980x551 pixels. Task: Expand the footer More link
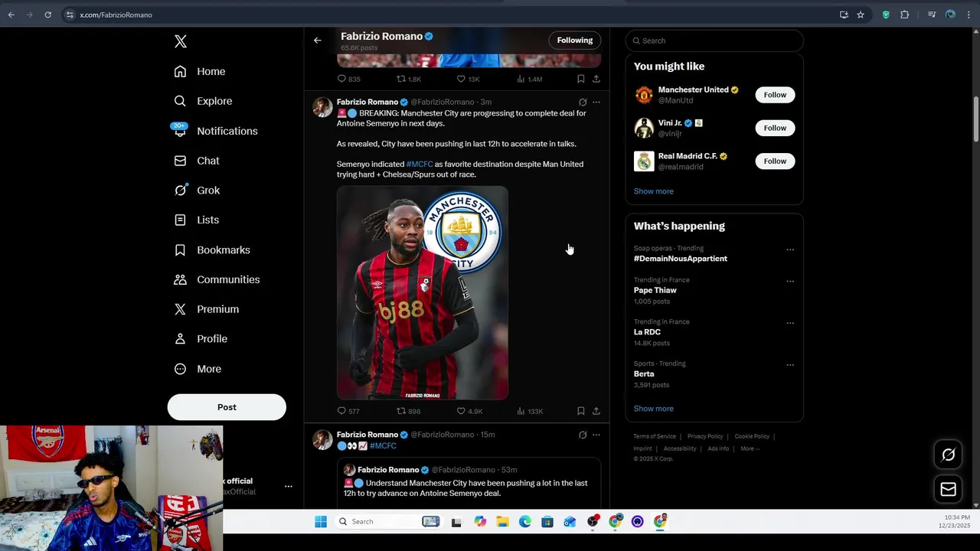pos(750,448)
